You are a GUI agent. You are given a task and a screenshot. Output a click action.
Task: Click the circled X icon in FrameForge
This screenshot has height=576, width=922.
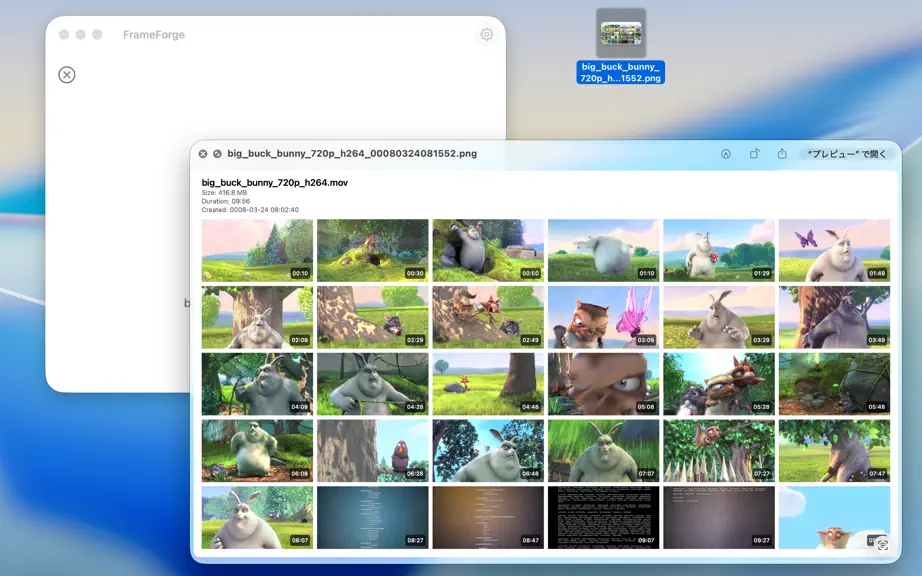point(67,75)
